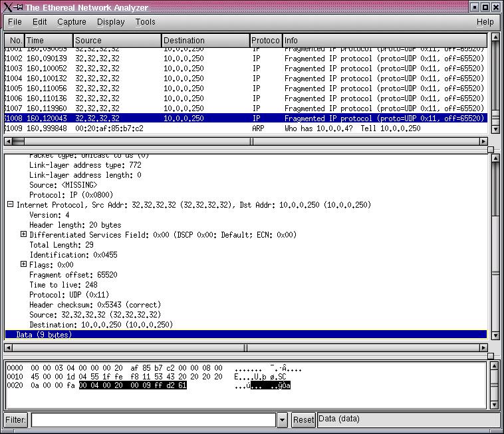Sort by the Destination column header
This screenshot has height=434, width=504.
pyautogui.click(x=205, y=41)
